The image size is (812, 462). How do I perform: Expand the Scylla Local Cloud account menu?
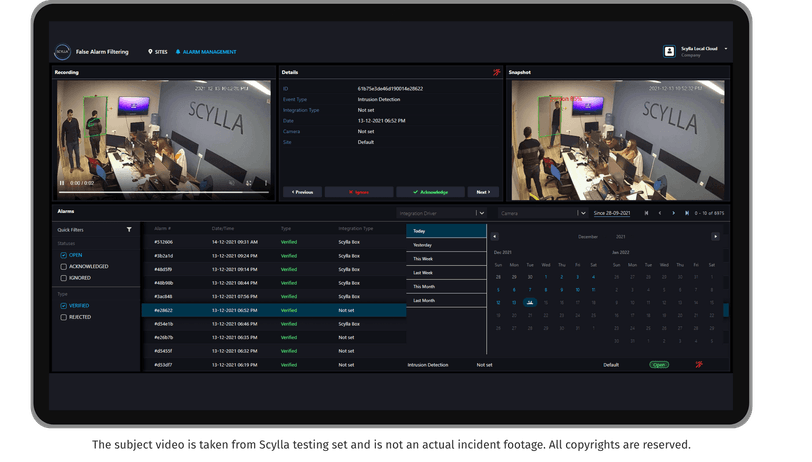point(726,49)
